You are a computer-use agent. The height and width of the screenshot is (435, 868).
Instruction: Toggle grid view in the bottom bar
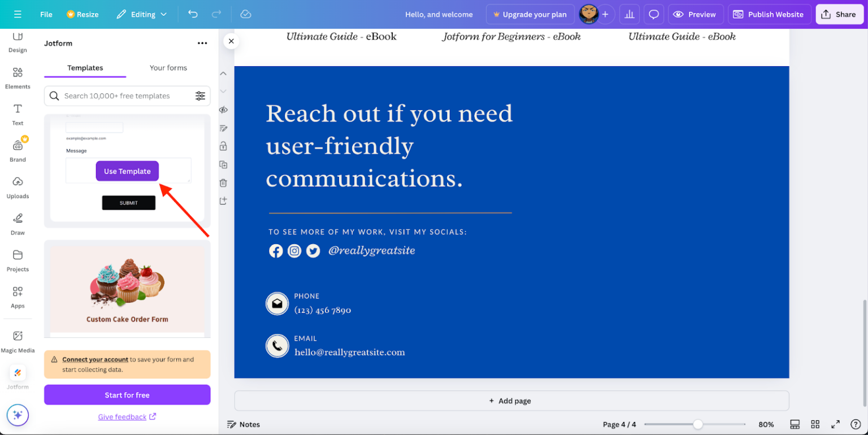(x=815, y=424)
